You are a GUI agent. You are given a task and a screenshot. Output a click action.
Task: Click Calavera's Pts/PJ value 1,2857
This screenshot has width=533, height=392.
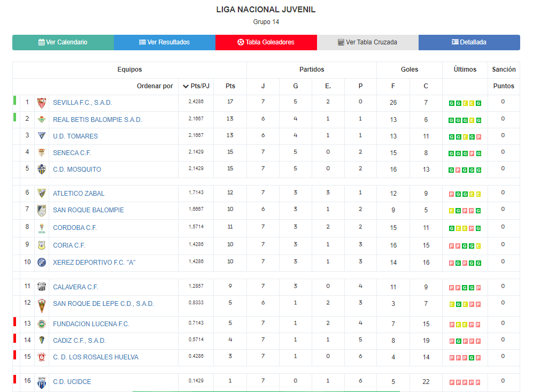click(x=196, y=286)
